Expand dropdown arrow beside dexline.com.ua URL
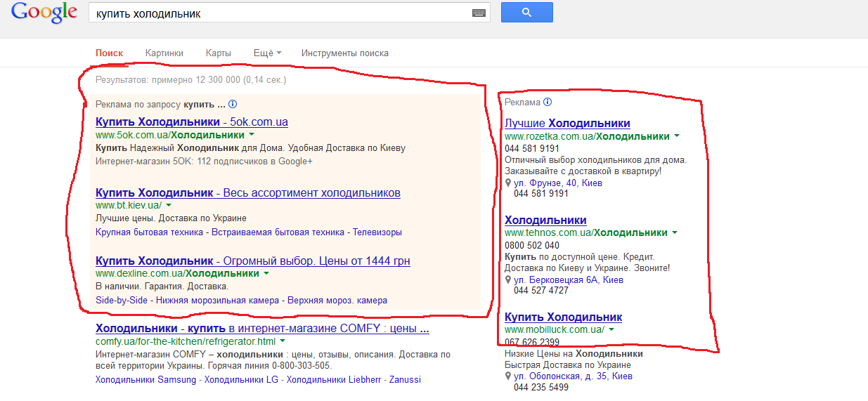 coord(266,273)
